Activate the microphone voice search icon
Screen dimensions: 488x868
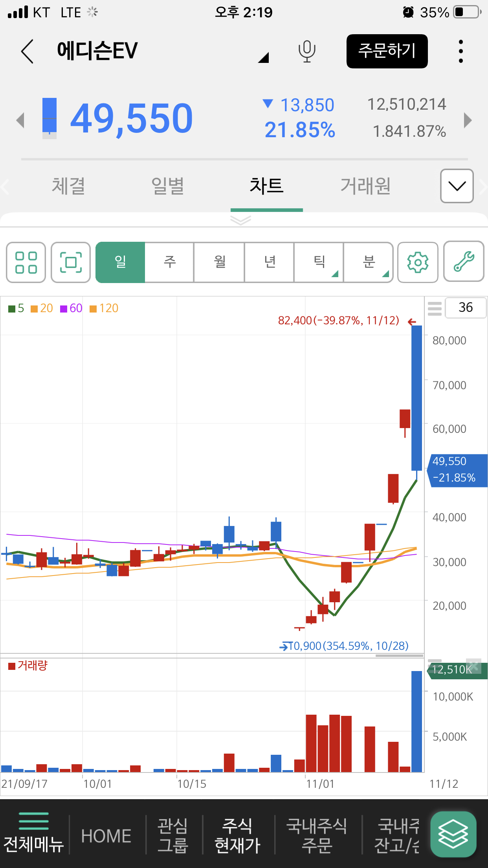coord(306,51)
